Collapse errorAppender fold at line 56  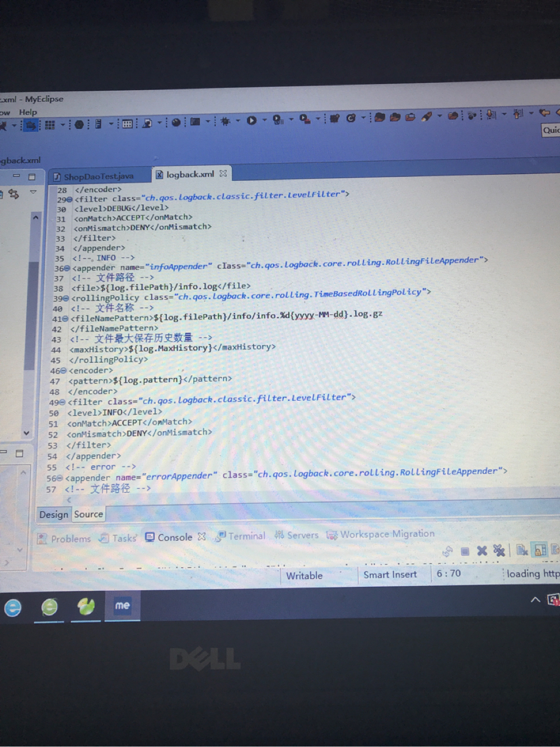(x=59, y=479)
